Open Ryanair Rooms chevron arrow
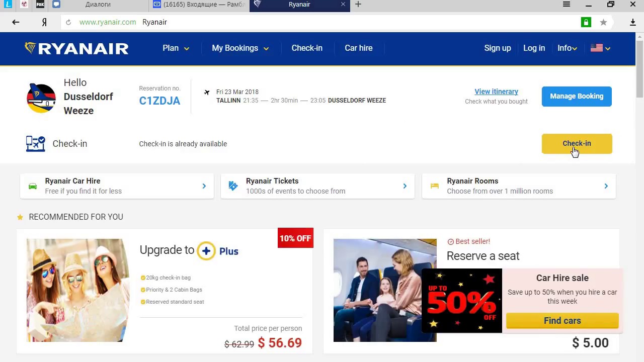 tap(606, 186)
